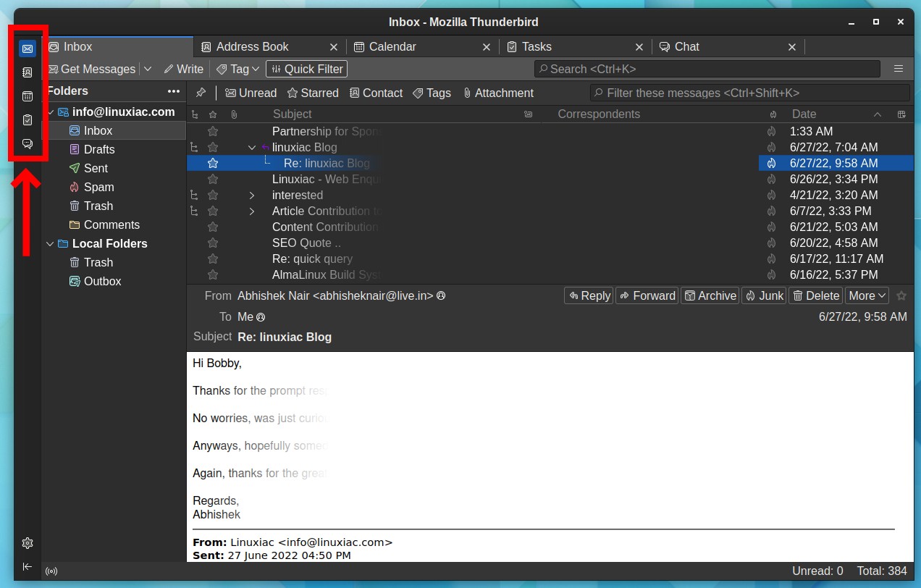
Task: Collapse the spaces toolbar
Action: (28, 566)
